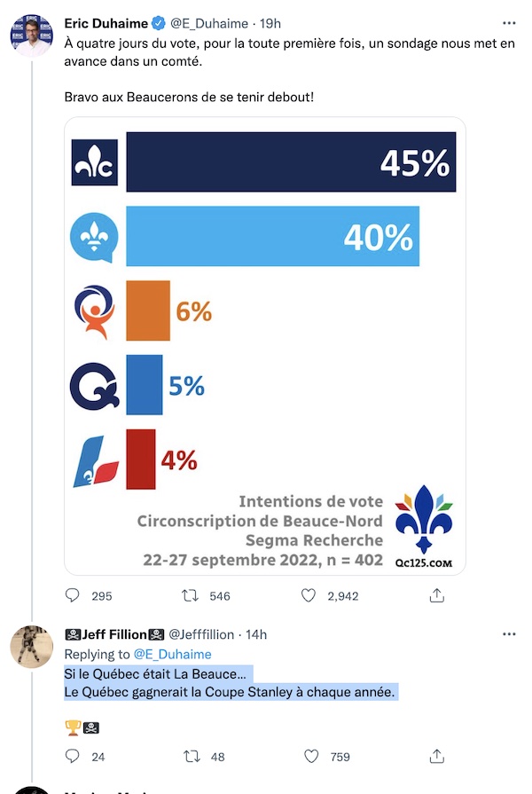Select the dark blue 45% bar
The width and height of the screenshot is (532, 794).
click(x=291, y=162)
